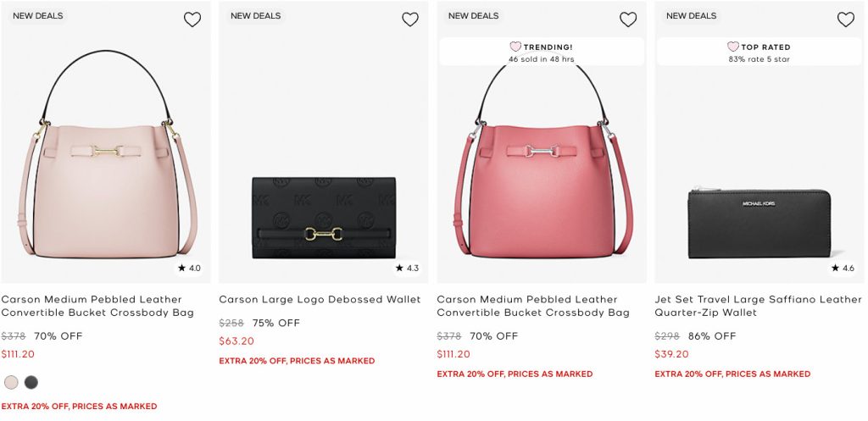
Task: Click the 4.6 star rating badge
Action: tap(843, 269)
